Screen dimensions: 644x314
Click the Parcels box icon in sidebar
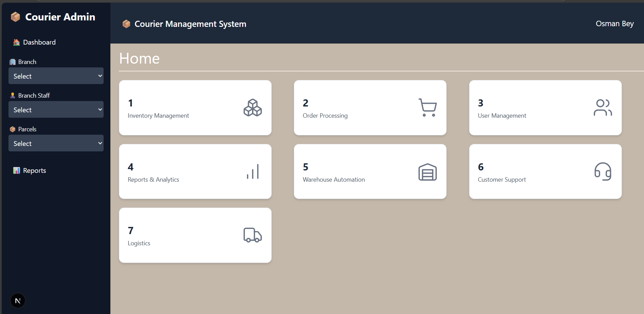(x=13, y=129)
